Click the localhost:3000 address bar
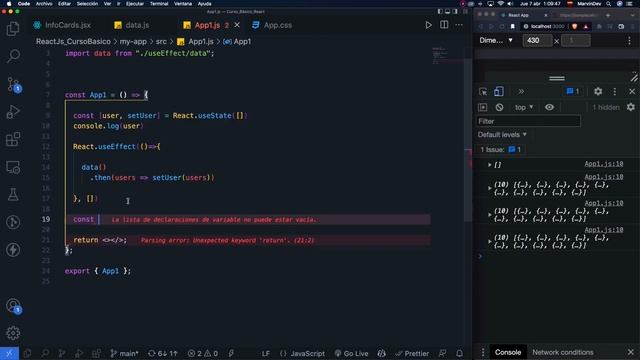The image size is (640, 360). pos(548,27)
